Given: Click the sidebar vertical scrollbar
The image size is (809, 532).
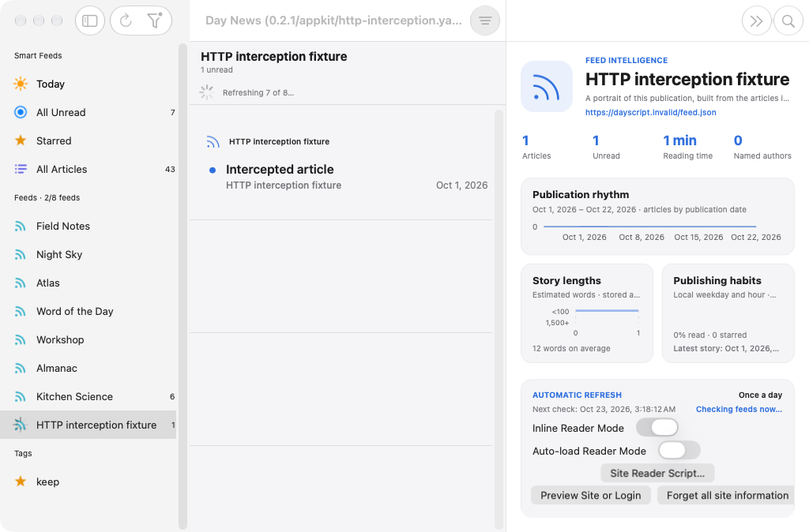Looking at the screenshot, I should (x=182, y=286).
